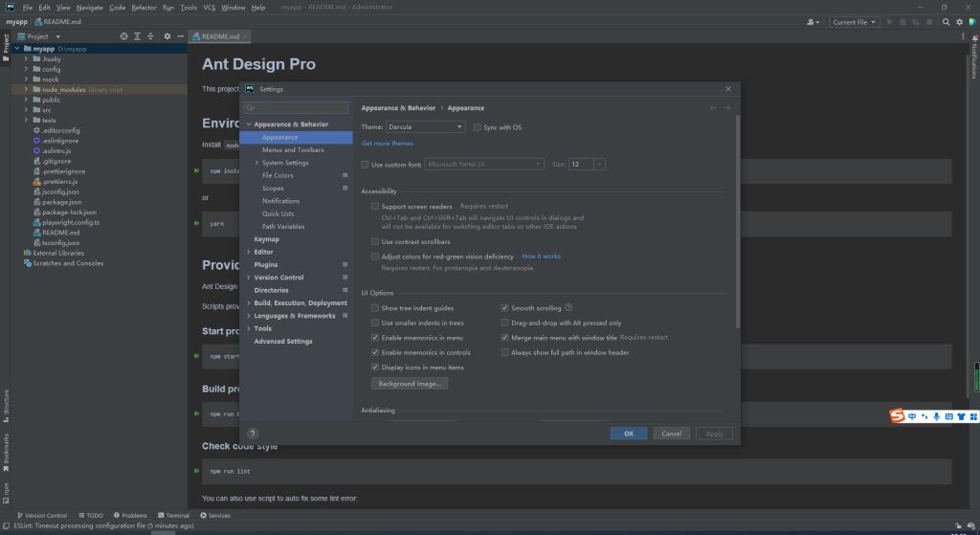
Task: Select package.json in Project tree
Action: point(61,202)
